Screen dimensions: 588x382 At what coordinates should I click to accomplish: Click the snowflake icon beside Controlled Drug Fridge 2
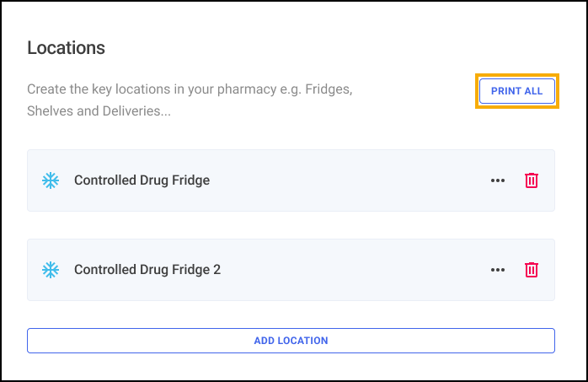pyautogui.click(x=51, y=270)
